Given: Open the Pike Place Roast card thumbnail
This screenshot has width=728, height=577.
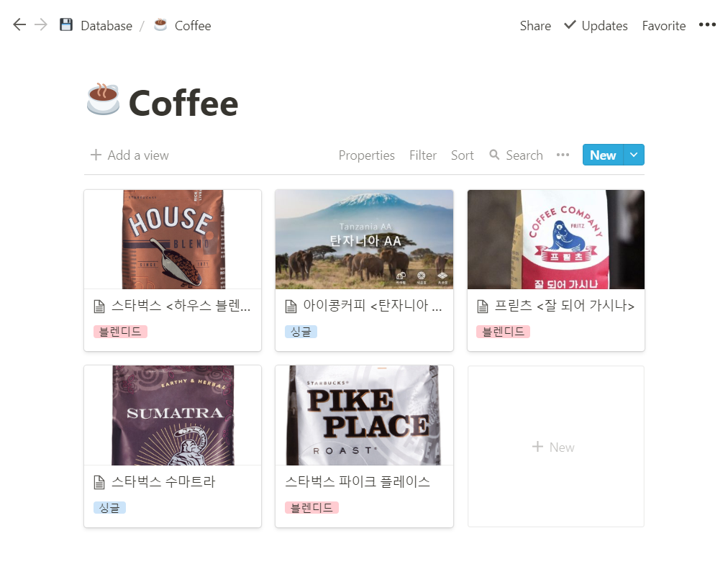Looking at the screenshot, I should pyautogui.click(x=364, y=415).
